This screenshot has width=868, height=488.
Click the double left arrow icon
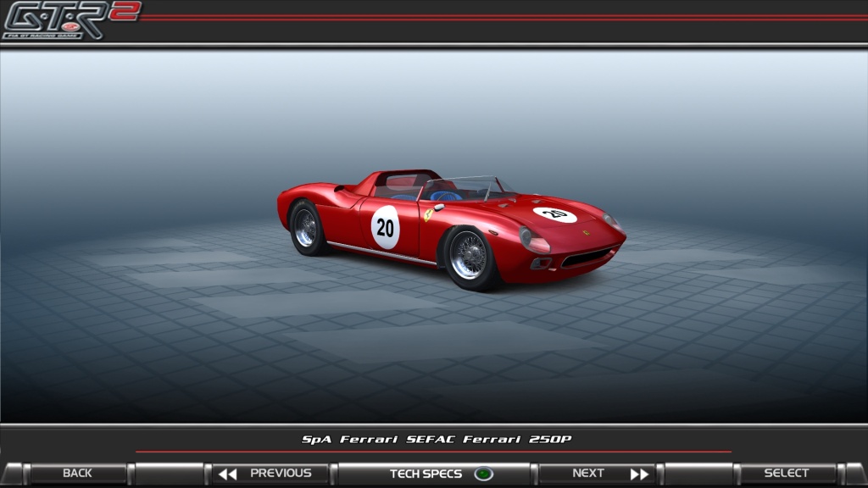[x=227, y=474]
